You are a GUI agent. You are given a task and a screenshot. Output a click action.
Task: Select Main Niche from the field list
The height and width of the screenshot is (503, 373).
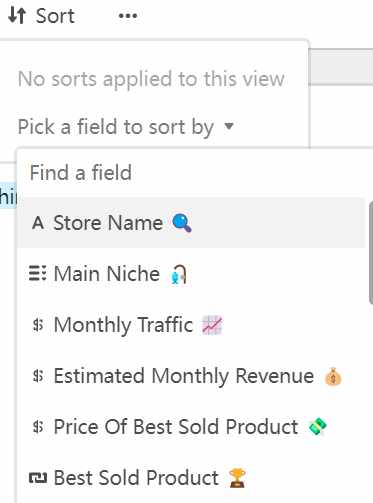pyautogui.click(x=191, y=274)
